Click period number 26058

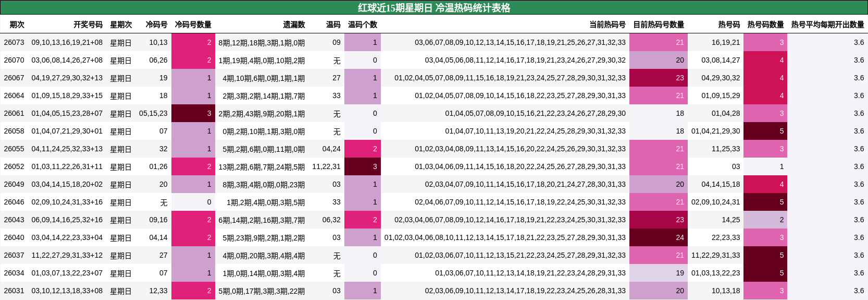coord(14,131)
